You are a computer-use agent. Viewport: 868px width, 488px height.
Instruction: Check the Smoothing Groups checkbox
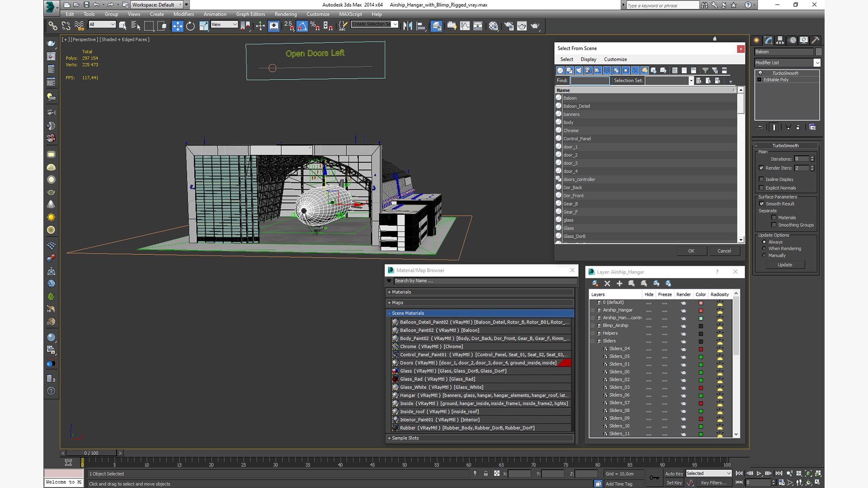774,225
